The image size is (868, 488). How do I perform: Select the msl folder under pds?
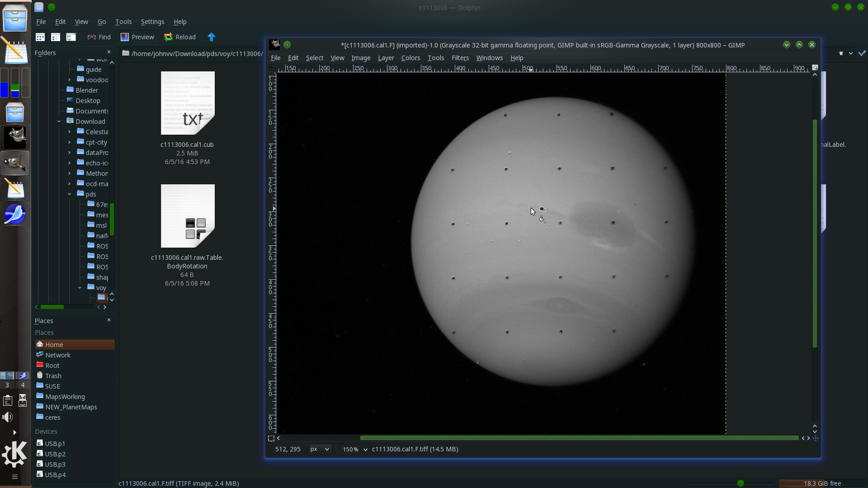[97, 225]
